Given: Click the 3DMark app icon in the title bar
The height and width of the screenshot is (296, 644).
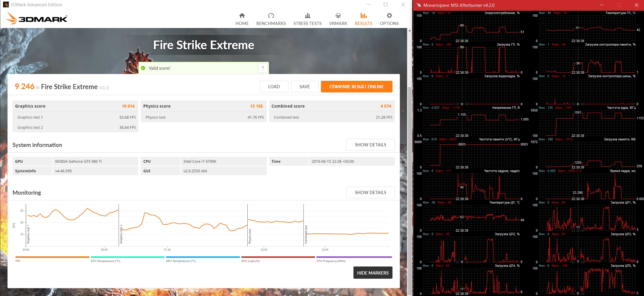Looking at the screenshot, I should point(6,4).
